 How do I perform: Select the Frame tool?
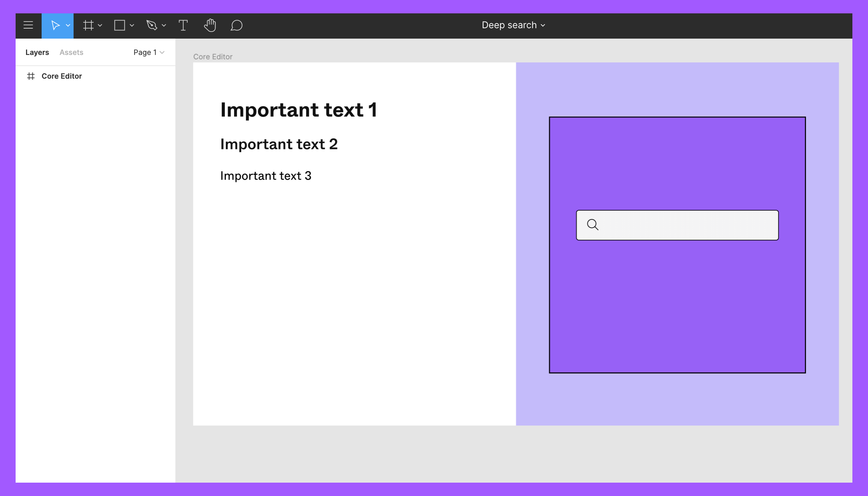(88, 25)
